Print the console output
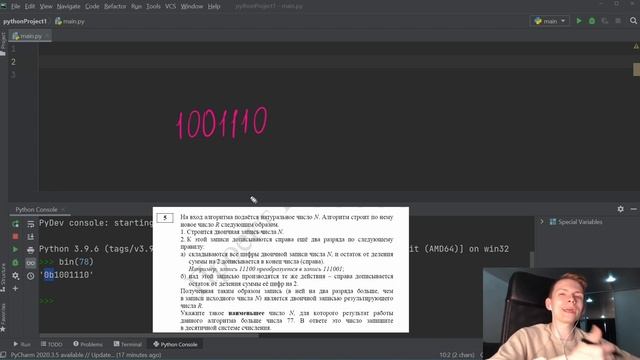This screenshot has width=640, height=360. coord(31,249)
